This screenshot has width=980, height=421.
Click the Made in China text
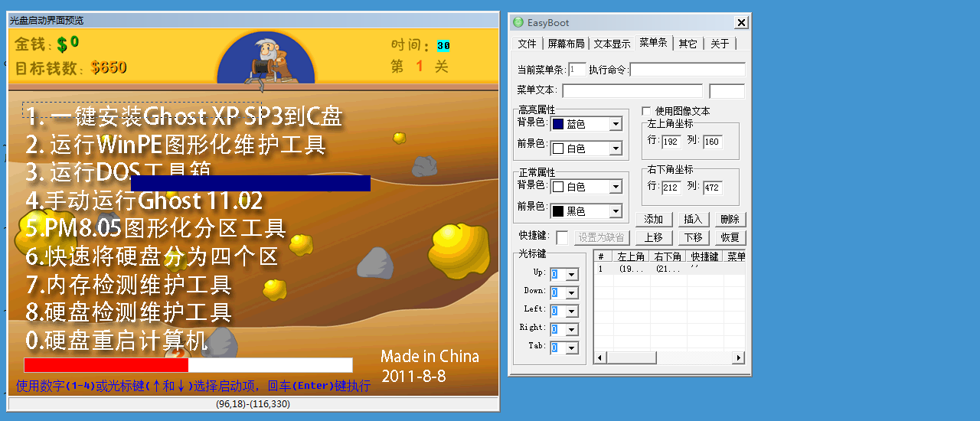[x=430, y=357]
